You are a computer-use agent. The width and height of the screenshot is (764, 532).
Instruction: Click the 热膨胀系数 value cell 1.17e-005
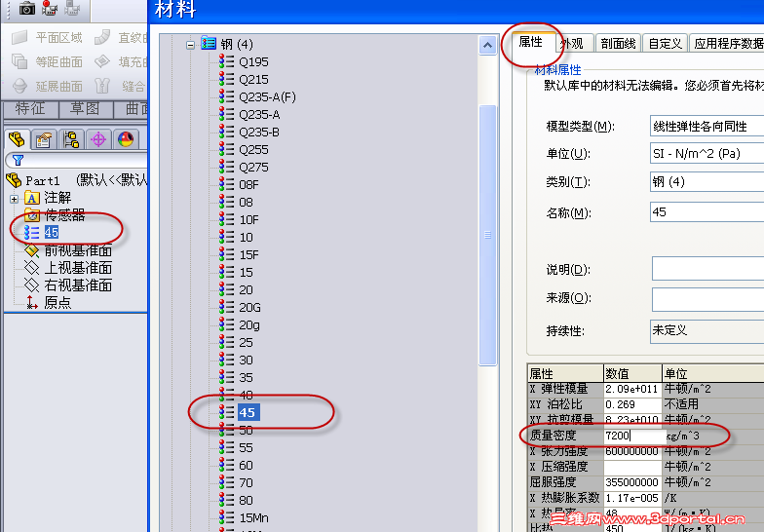pos(632,498)
